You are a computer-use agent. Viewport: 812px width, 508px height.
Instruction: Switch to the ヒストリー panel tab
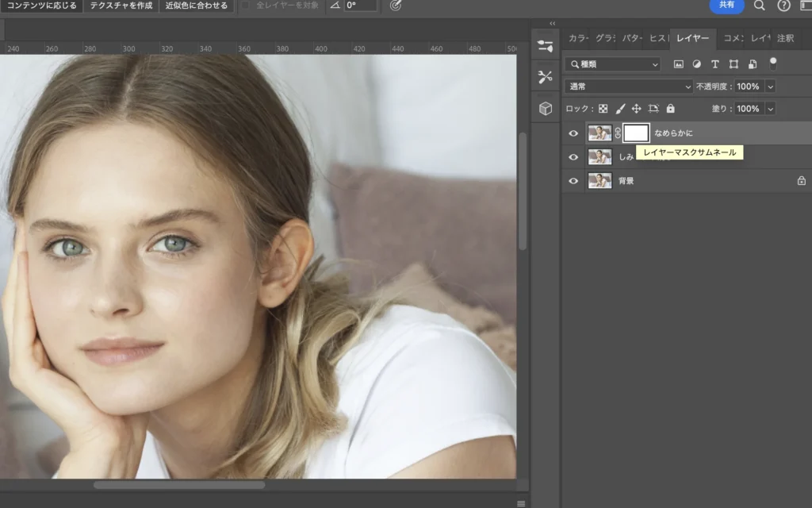point(657,38)
